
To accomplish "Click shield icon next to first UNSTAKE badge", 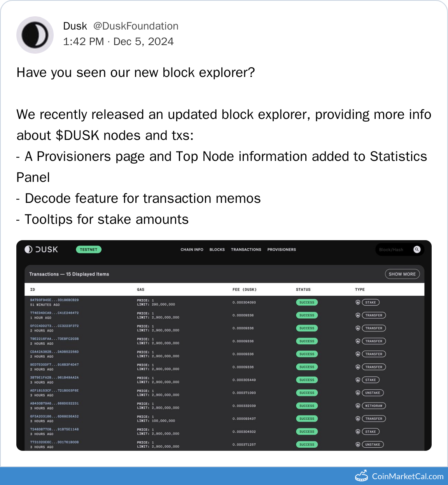I will [x=358, y=393].
